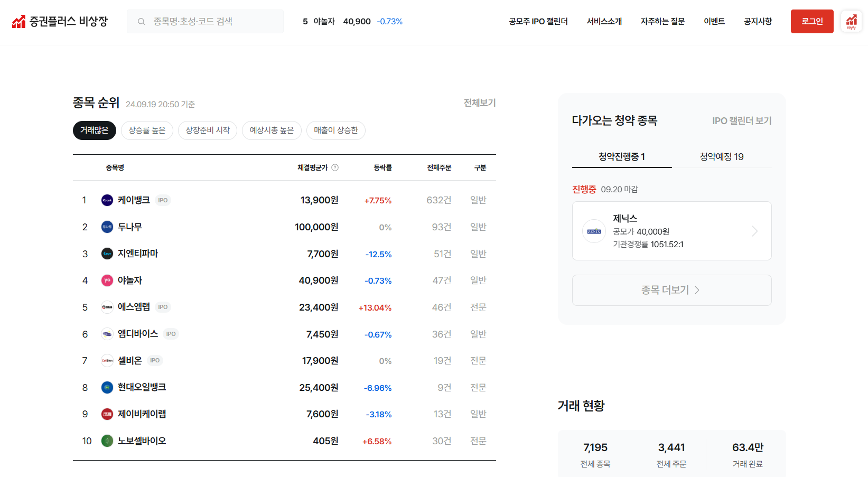Open 전체보기 above the stock ranking table
The image size is (868, 477).
(x=480, y=103)
